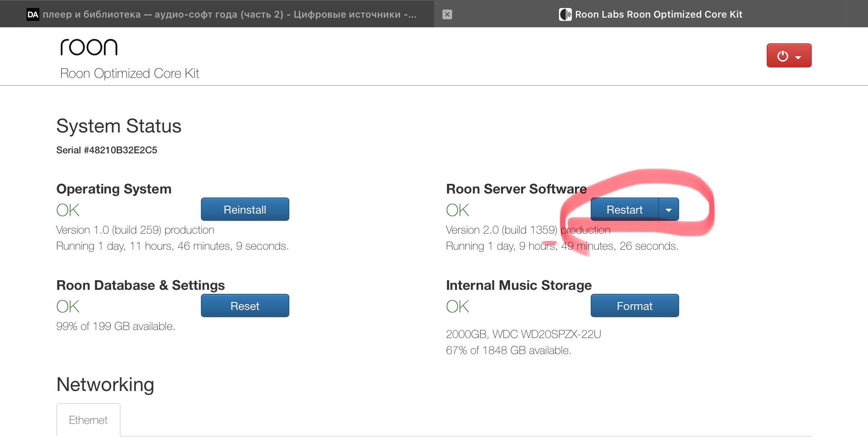Image resolution: width=868 pixels, height=448 pixels.
Task: Click the Networking heading
Action: point(105,385)
